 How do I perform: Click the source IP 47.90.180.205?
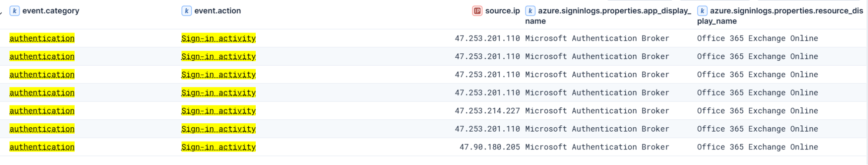click(490, 147)
